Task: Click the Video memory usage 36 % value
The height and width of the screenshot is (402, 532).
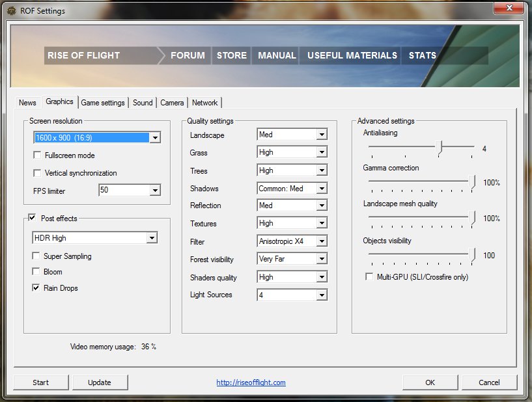Action: (148, 347)
